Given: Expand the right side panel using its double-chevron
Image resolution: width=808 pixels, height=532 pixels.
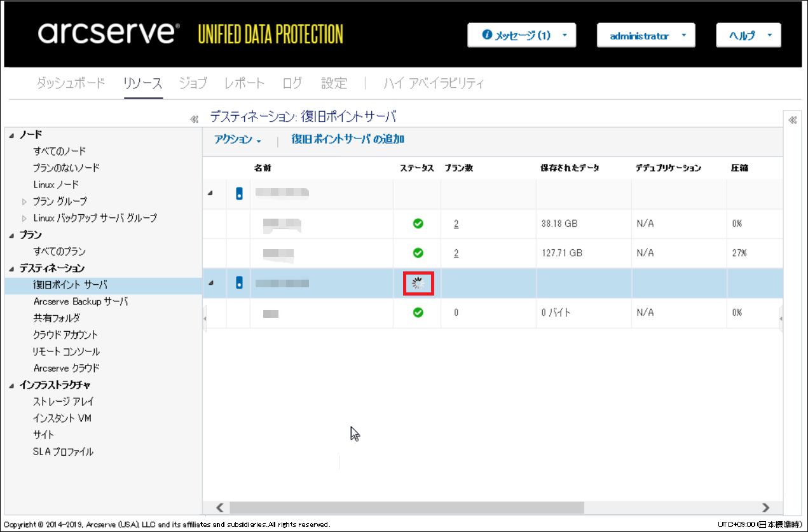Looking at the screenshot, I should [x=793, y=120].
